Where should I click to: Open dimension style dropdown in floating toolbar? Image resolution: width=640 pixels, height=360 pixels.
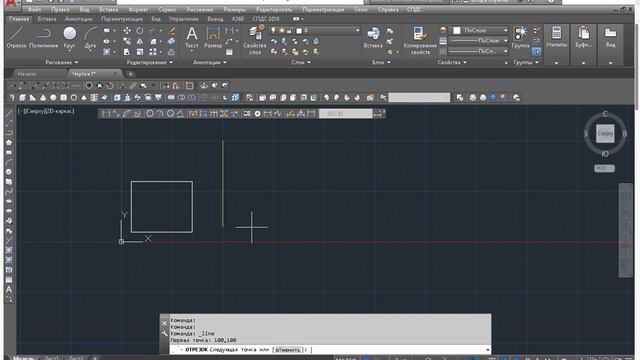point(345,113)
